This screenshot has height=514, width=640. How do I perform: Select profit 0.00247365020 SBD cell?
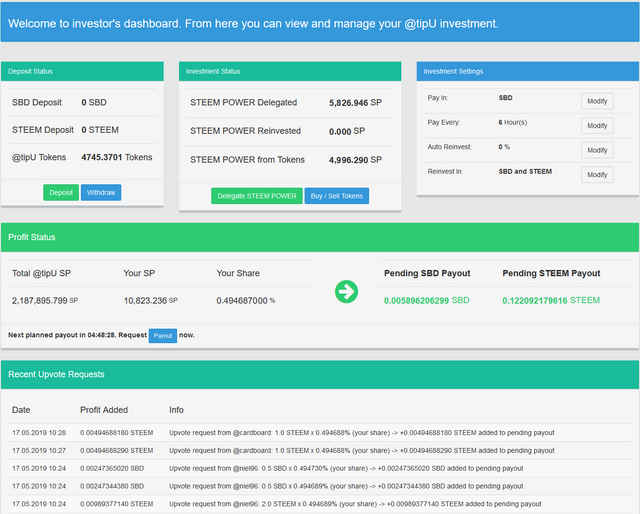click(x=112, y=468)
